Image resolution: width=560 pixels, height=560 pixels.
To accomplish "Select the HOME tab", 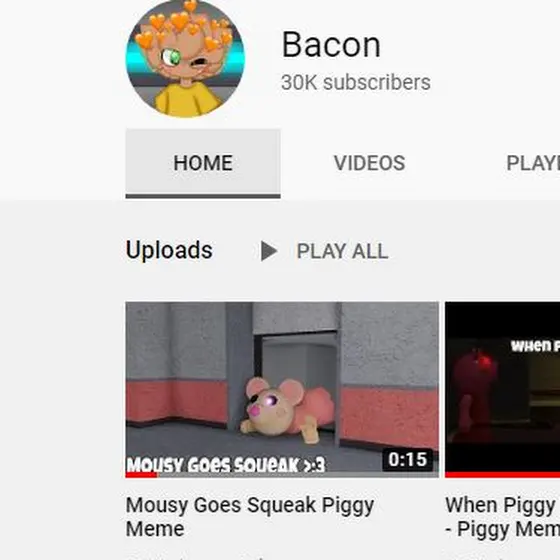I will click(x=203, y=163).
